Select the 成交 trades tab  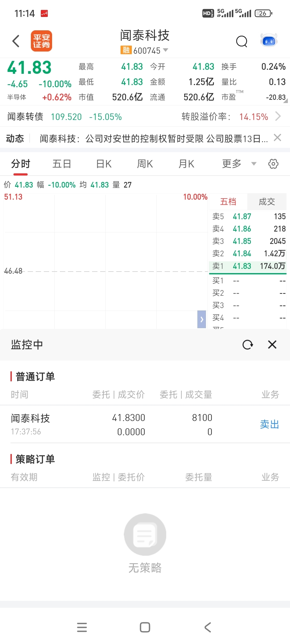click(267, 202)
